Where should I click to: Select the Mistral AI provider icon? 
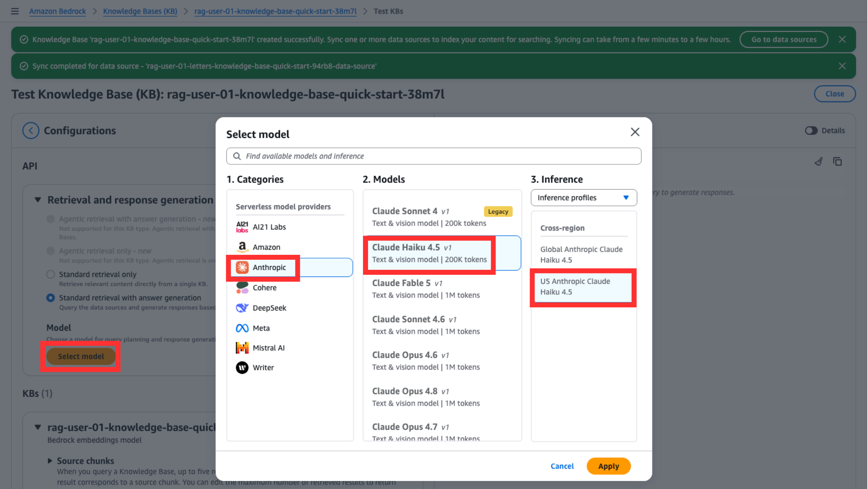pos(242,348)
